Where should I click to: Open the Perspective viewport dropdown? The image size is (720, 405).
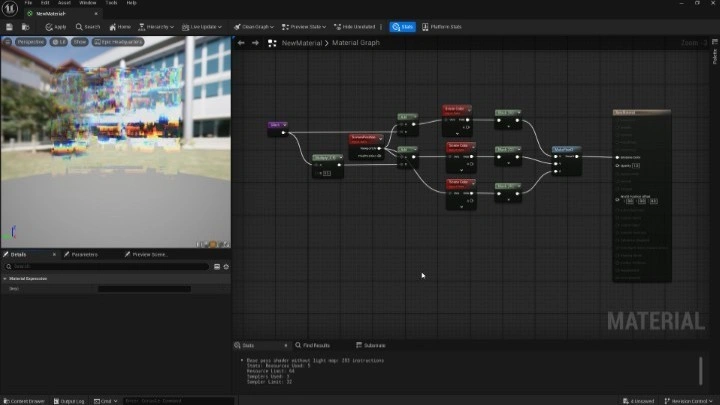[29, 42]
